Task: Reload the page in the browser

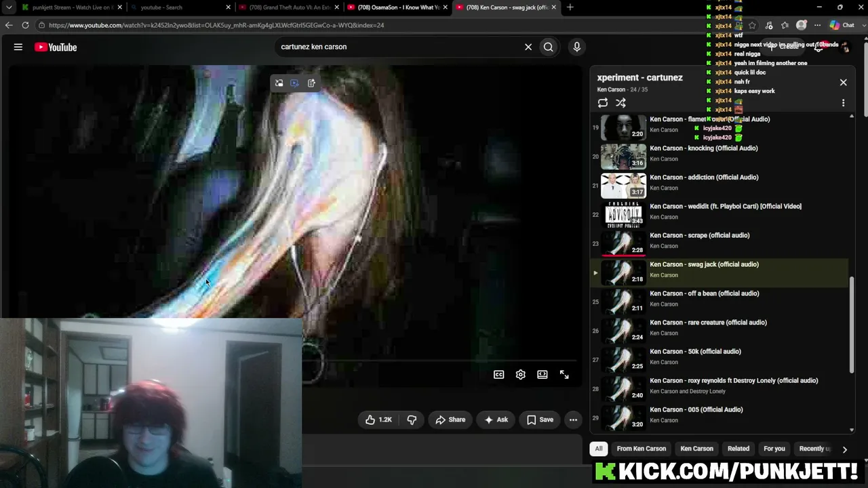Action: click(25, 25)
